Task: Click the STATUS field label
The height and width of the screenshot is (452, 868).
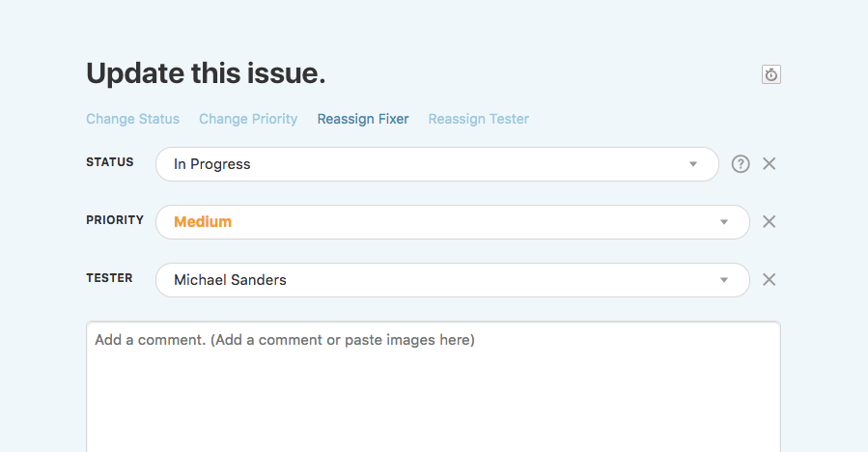Action: (x=110, y=162)
